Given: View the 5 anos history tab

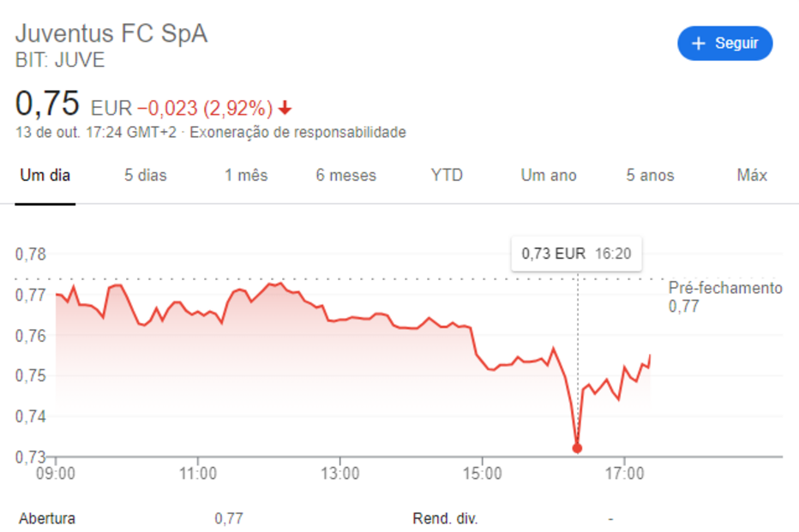Looking at the screenshot, I should (650, 176).
